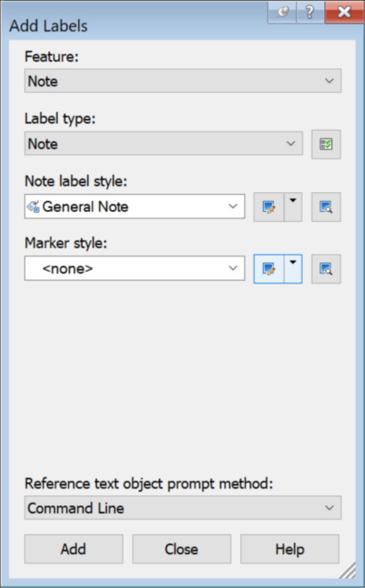Viewport: 365px width, 588px height.
Task: Pick a Marker style from the drawing
Action: [326, 269]
